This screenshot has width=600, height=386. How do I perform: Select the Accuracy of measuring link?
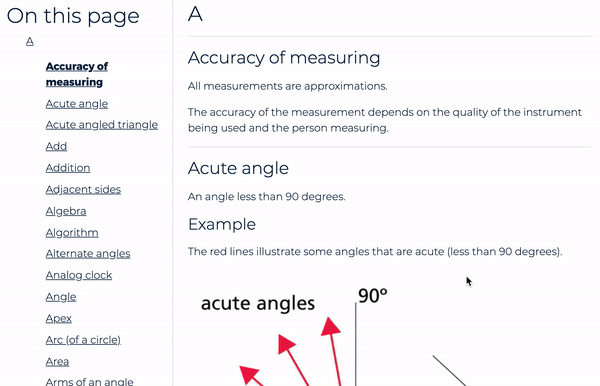point(77,74)
